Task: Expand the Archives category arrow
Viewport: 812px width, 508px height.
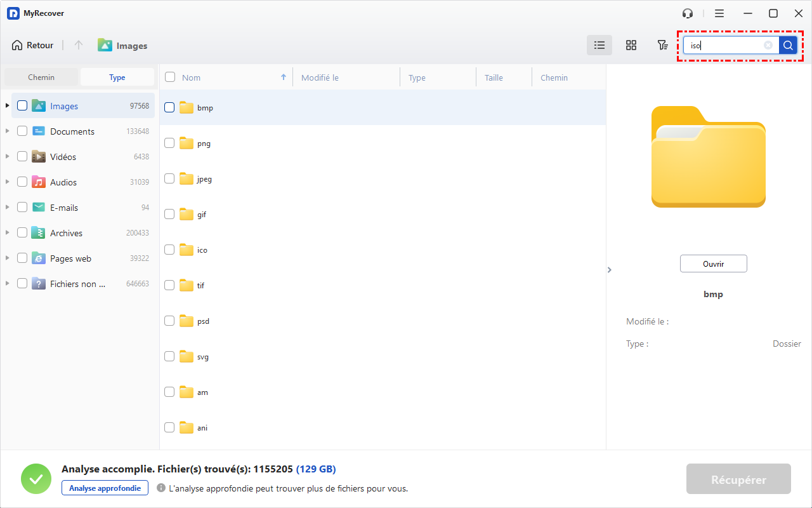Action: (8, 232)
